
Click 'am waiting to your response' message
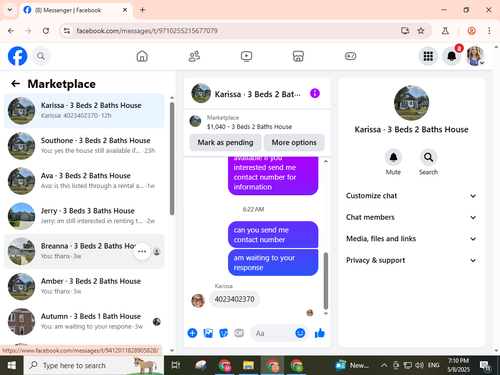pos(273,263)
